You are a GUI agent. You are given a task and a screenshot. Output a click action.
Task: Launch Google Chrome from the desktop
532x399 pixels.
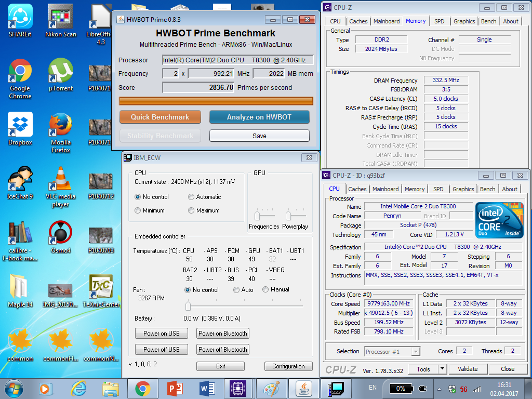[20, 79]
